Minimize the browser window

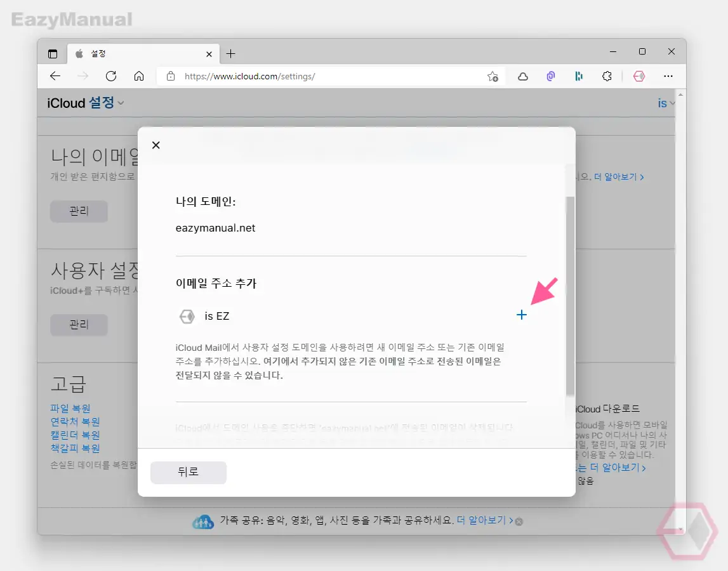coord(613,51)
